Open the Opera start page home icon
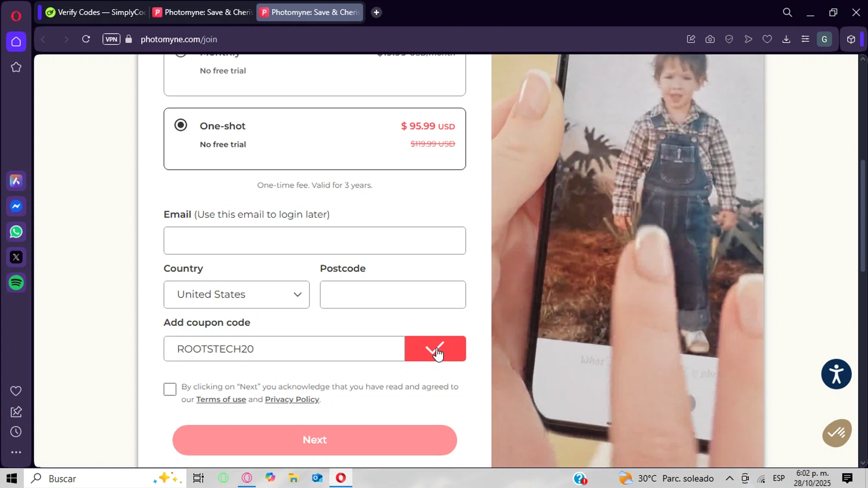 click(16, 42)
